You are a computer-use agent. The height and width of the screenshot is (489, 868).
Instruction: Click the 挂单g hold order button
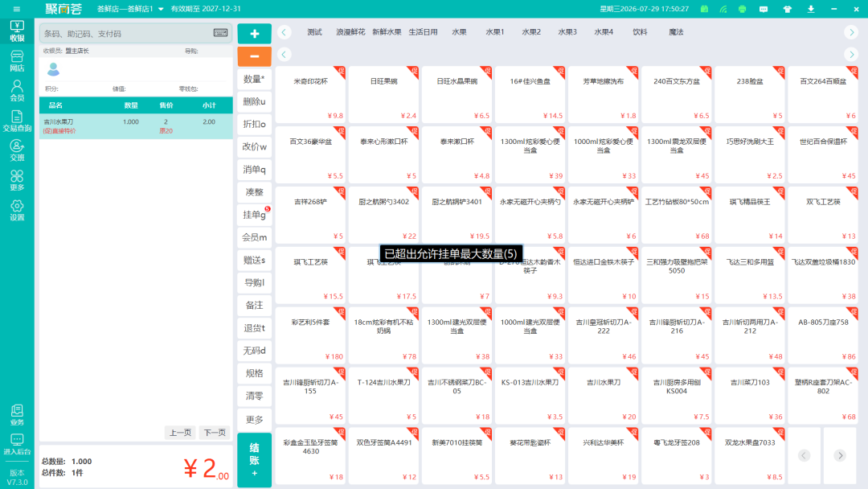pos(255,215)
